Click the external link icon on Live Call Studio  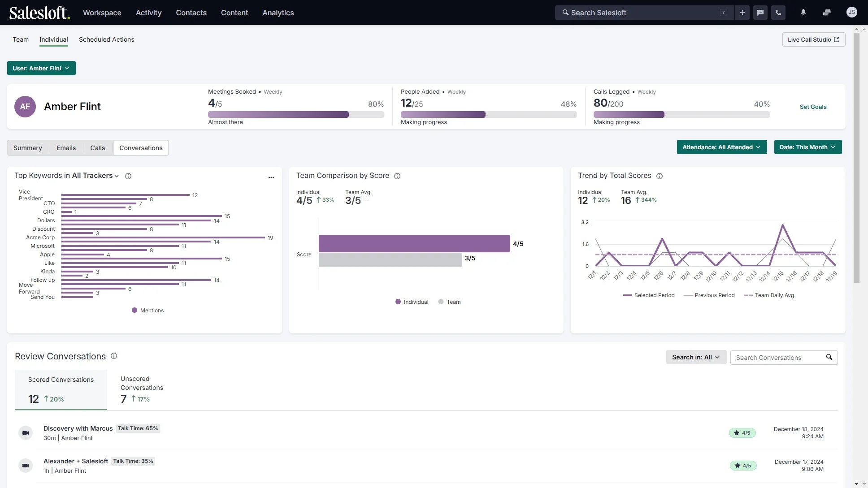point(837,39)
